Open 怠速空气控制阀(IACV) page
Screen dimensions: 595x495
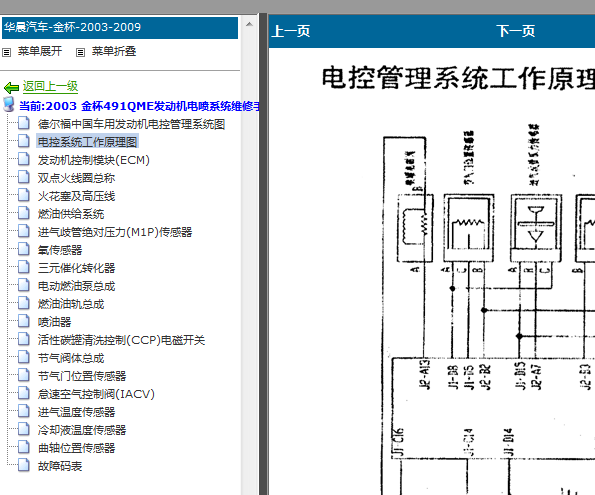[x=96, y=394]
